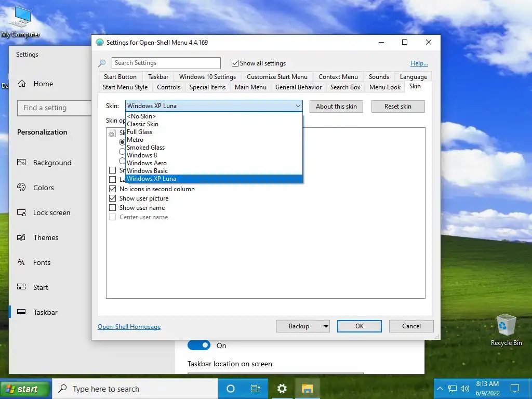Show hidden tray icons chevron
Screen dimensions: 532x399
point(440,389)
